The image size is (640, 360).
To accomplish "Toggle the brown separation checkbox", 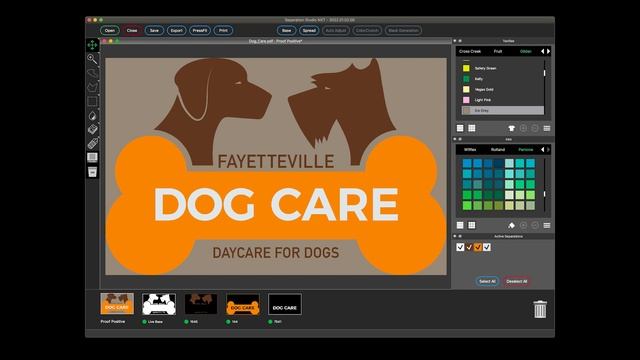I will coord(469,247).
